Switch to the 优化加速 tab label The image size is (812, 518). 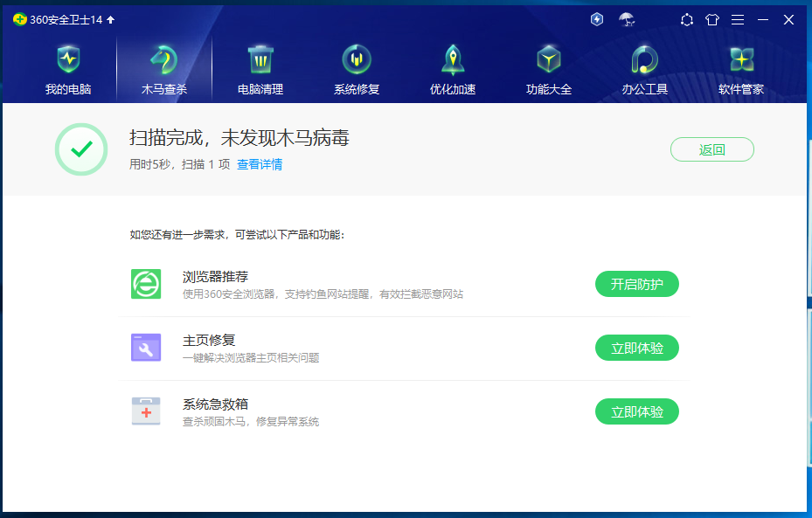(x=453, y=89)
